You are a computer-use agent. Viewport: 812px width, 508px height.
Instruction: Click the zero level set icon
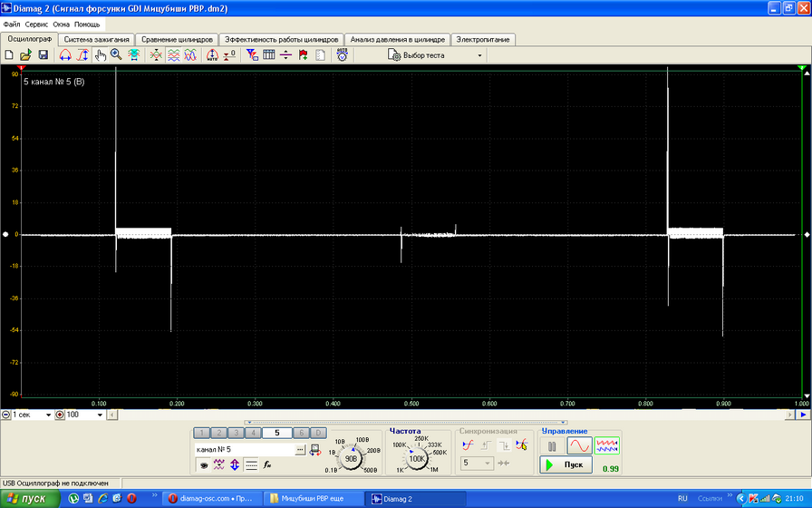(229, 55)
